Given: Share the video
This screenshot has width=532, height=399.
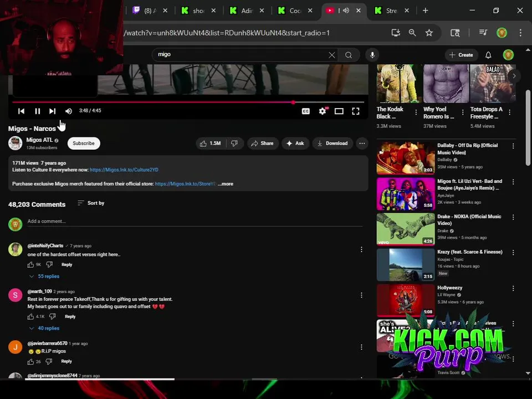Looking at the screenshot, I should 263,144.
